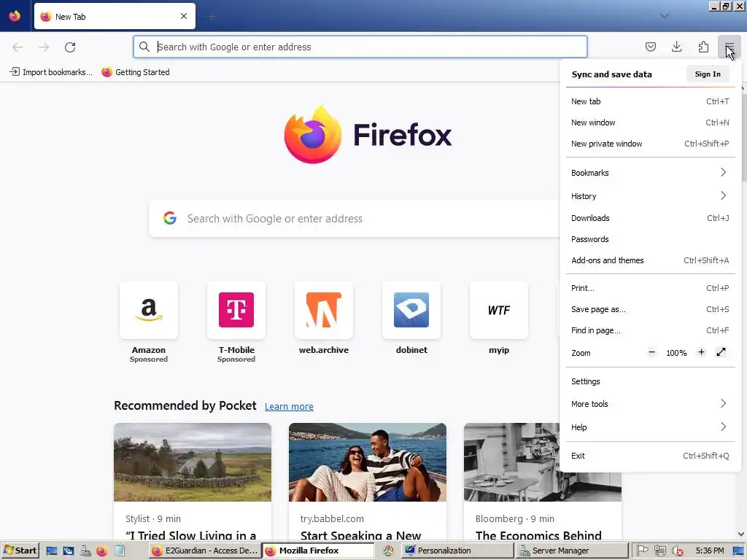Click the network tray icon

point(659,551)
